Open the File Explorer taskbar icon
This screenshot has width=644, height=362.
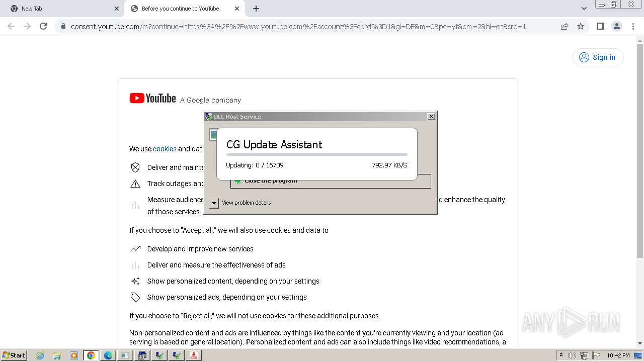point(57,355)
